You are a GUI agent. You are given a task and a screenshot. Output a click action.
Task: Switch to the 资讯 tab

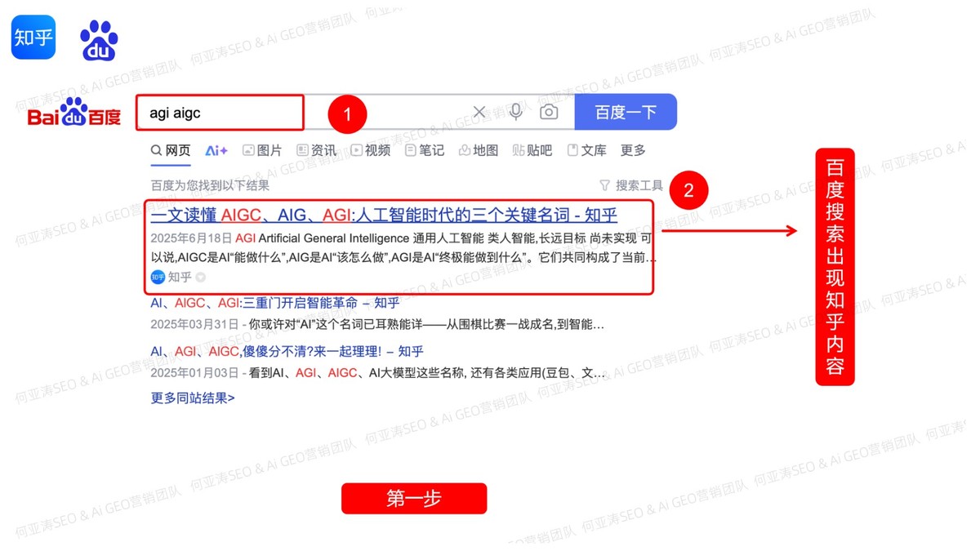point(316,150)
